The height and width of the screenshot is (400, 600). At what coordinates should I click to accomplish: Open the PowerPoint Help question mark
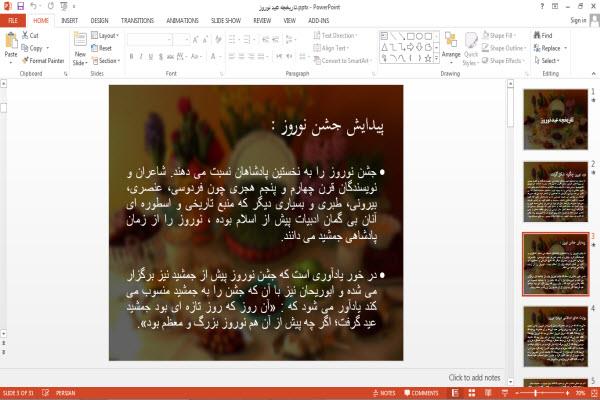coord(542,6)
